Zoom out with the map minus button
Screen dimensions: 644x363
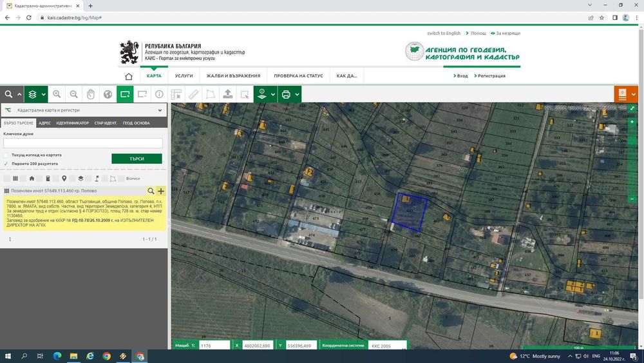632,199
